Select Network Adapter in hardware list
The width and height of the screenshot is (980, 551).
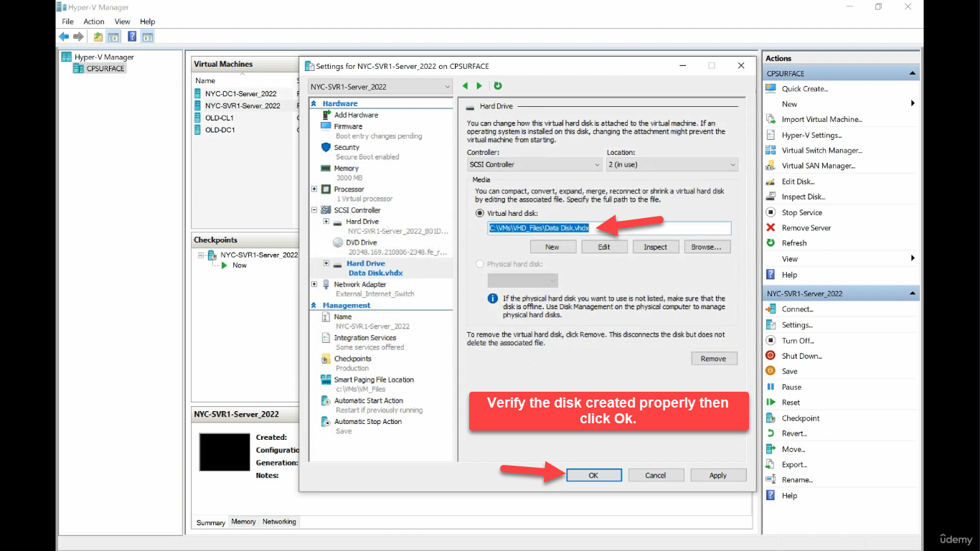click(x=360, y=284)
